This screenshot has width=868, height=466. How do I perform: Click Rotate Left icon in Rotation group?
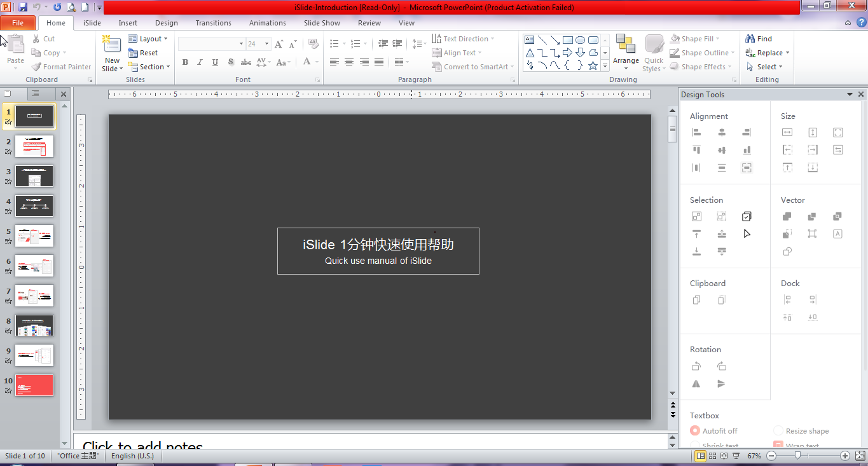(x=696, y=366)
